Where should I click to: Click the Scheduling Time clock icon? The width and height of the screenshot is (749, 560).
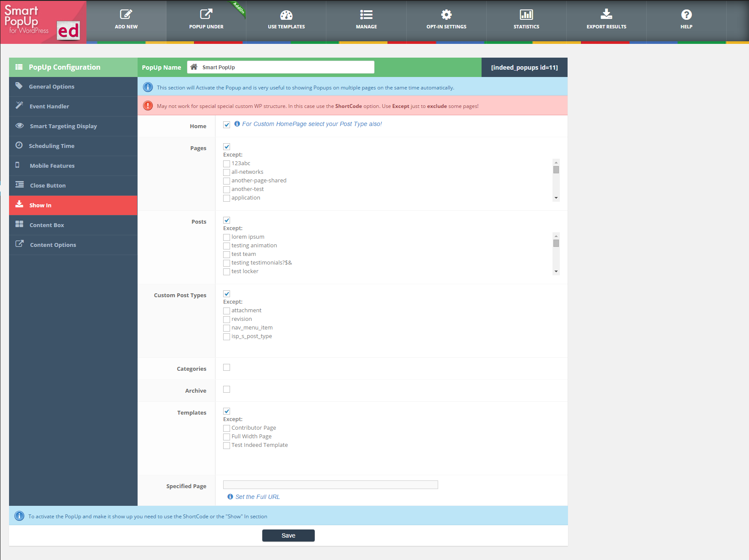tap(19, 145)
